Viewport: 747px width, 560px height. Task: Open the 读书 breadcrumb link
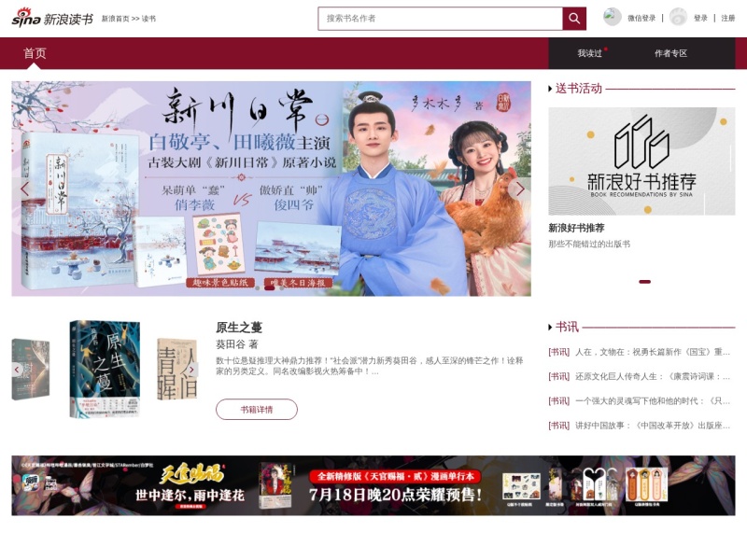coord(148,19)
